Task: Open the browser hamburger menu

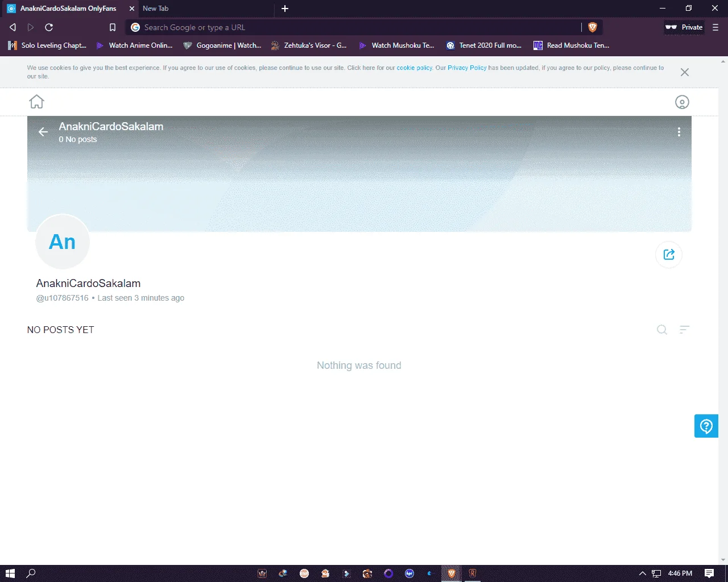Action: [x=715, y=27]
